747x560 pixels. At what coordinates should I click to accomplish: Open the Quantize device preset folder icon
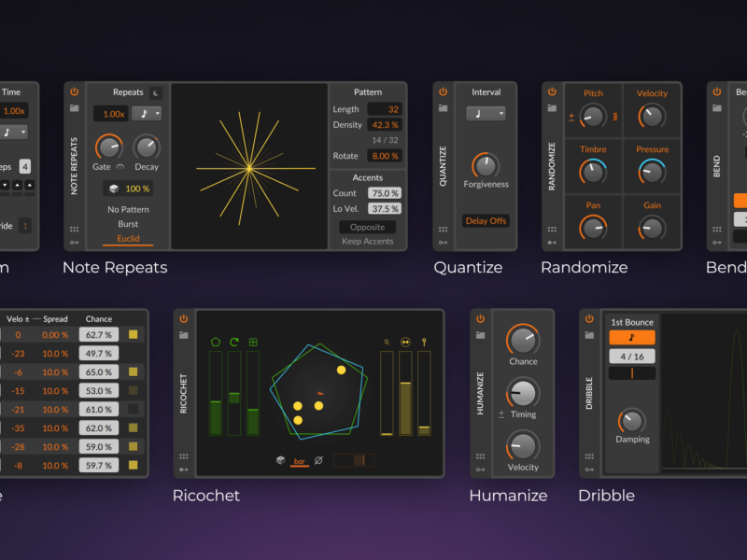tap(443, 108)
